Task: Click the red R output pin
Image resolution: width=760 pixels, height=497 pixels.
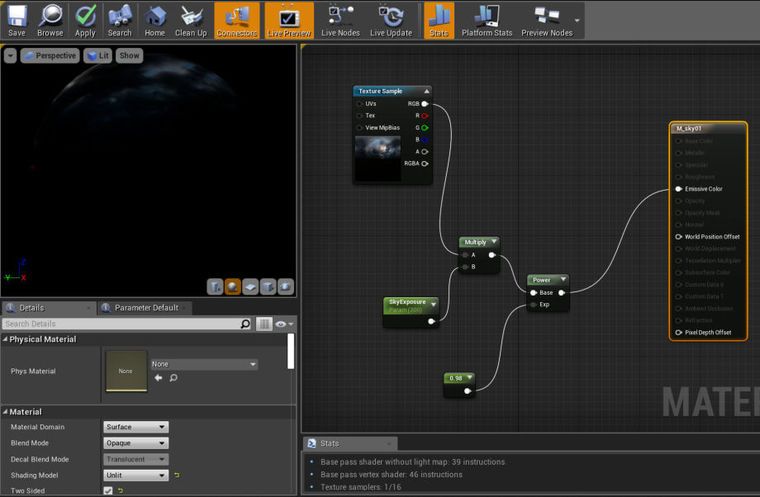Action: pos(425,116)
